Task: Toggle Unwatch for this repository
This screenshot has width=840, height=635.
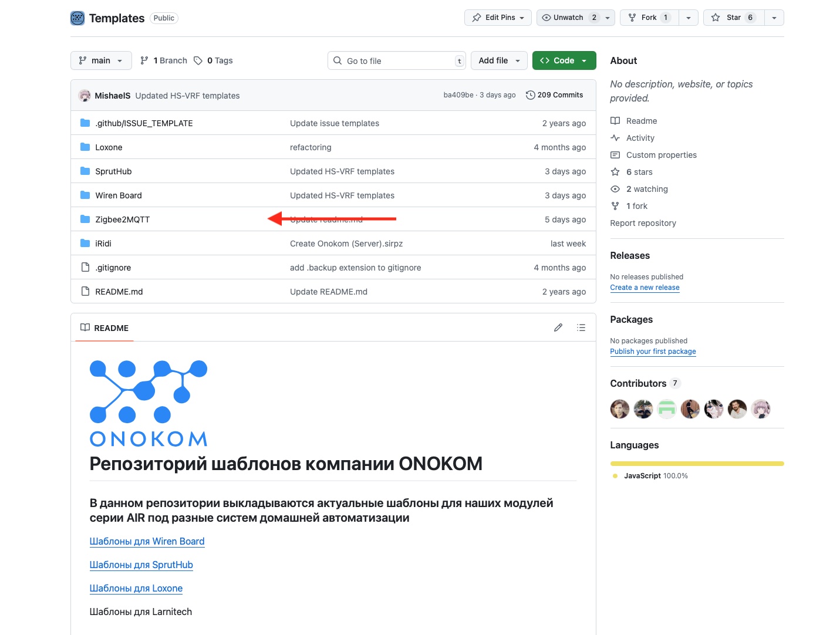Action: [x=567, y=18]
